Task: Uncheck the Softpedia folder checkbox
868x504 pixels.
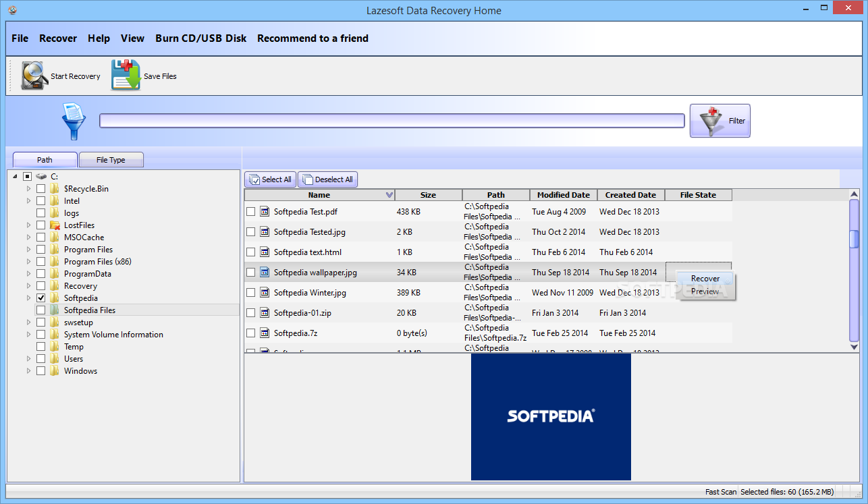Action: pyautogui.click(x=40, y=298)
